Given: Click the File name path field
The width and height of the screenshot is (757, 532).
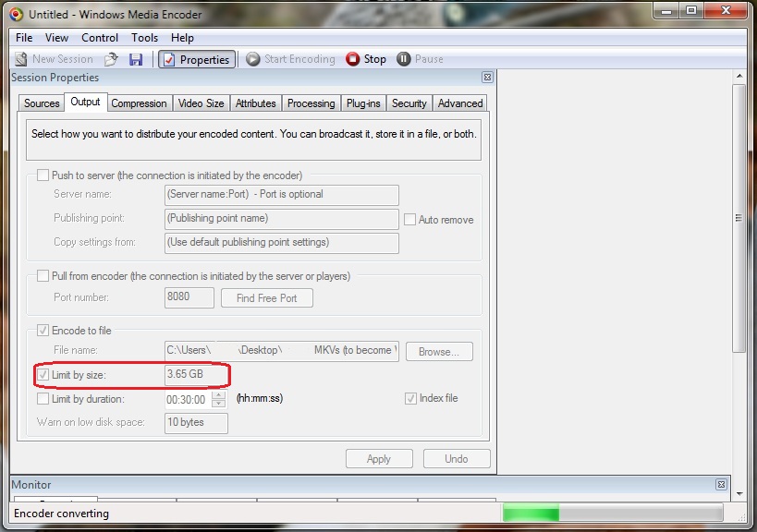Looking at the screenshot, I should click(x=282, y=351).
